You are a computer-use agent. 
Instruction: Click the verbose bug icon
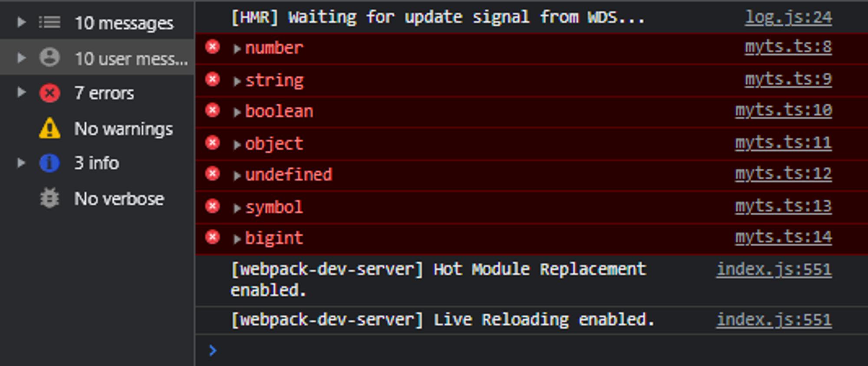(x=49, y=199)
